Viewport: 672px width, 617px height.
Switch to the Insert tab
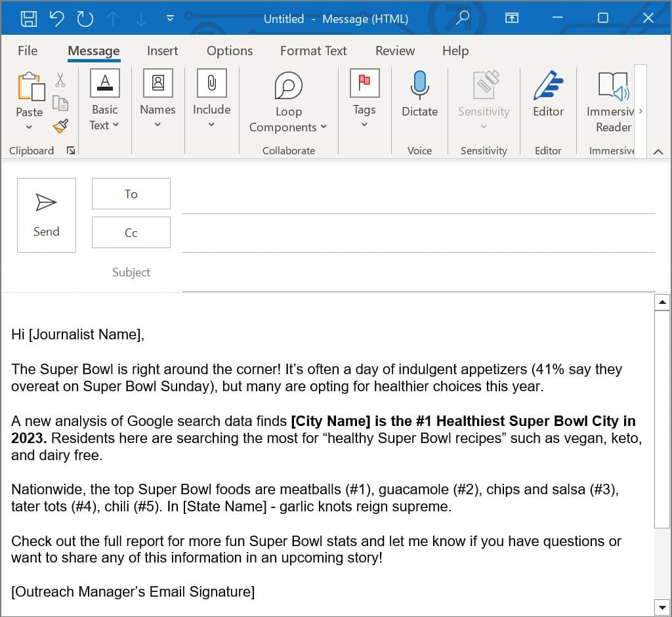(x=162, y=51)
